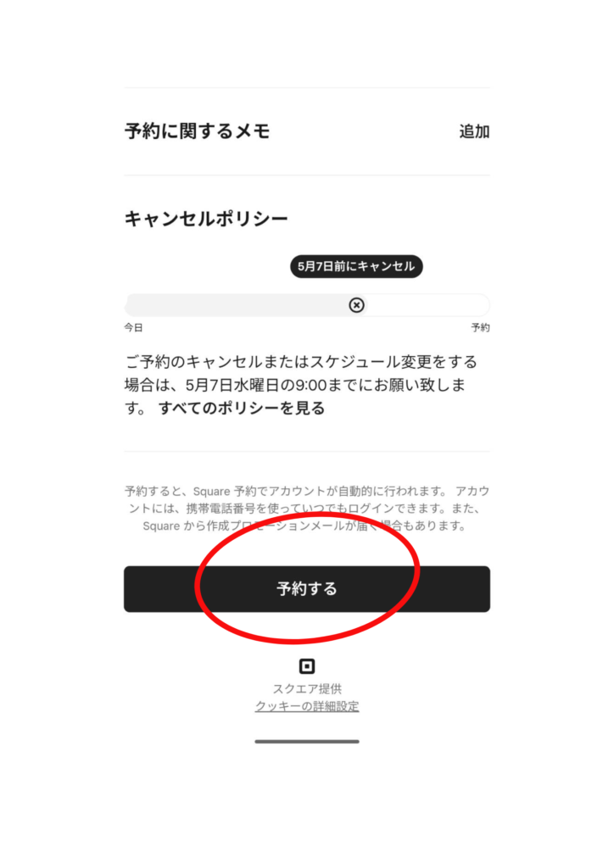614x868 pixels.
Task: Click the Square logo icon
Action: pyautogui.click(x=307, y=666)
